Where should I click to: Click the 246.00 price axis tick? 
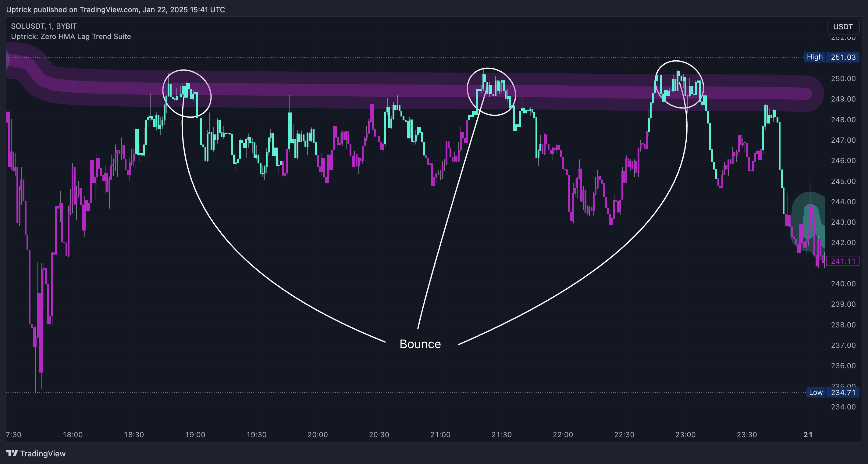(x=843, y=161)
